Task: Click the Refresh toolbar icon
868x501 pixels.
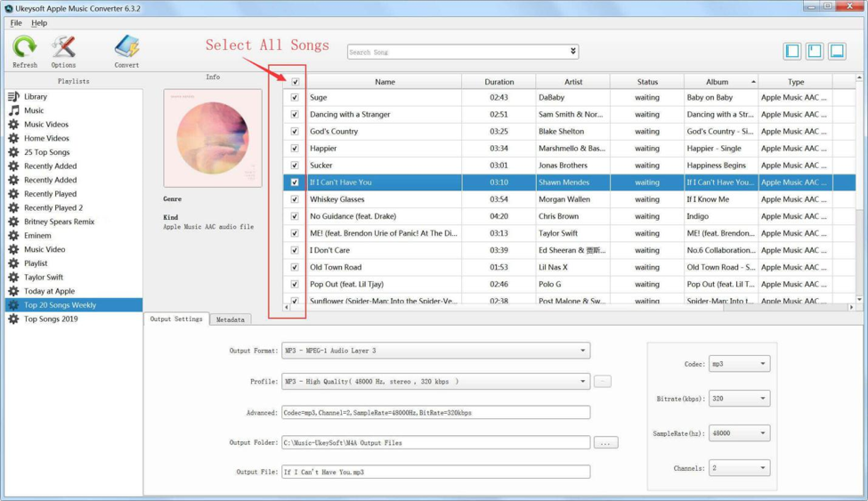Action: pos(25,47)
